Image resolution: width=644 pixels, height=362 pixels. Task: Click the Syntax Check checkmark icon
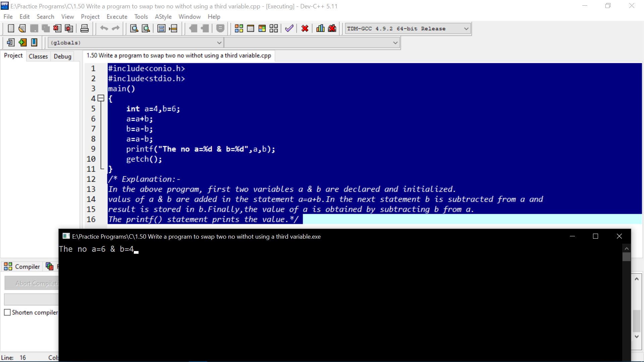tap(289, 28)
